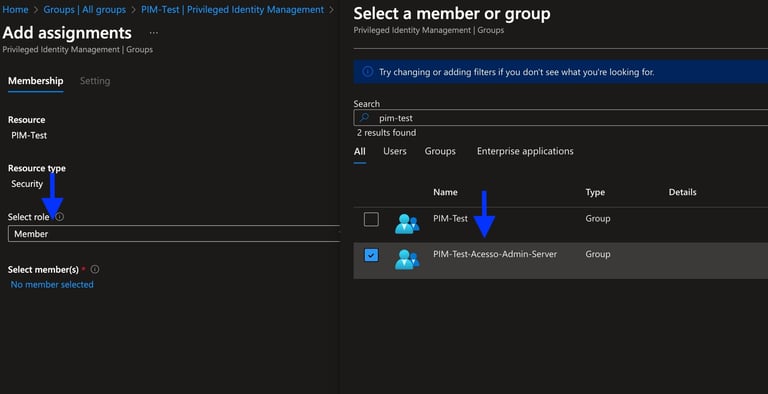Select the Membership tab
The width and height of the screenshot is (768, 394).
click(x=36, y=81)
